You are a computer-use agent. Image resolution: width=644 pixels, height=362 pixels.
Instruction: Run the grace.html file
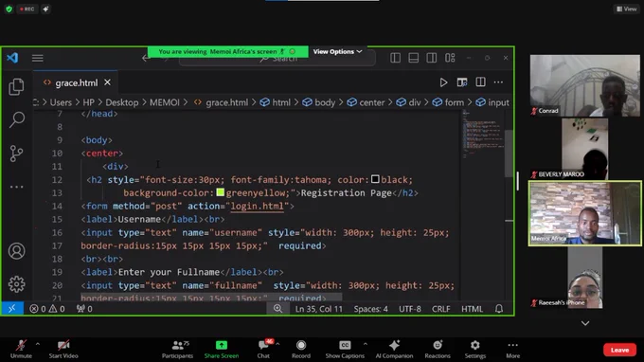pyautogui.click(x=443, y=82)
